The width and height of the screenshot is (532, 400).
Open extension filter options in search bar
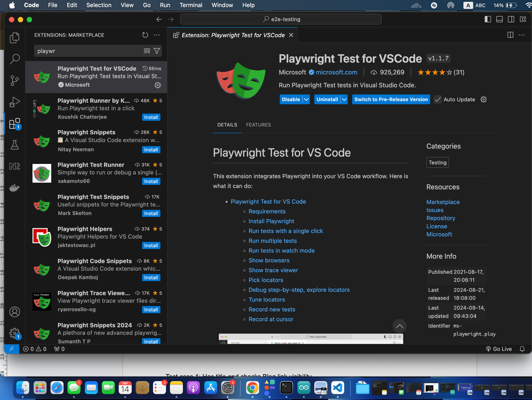tap(157, 51)
